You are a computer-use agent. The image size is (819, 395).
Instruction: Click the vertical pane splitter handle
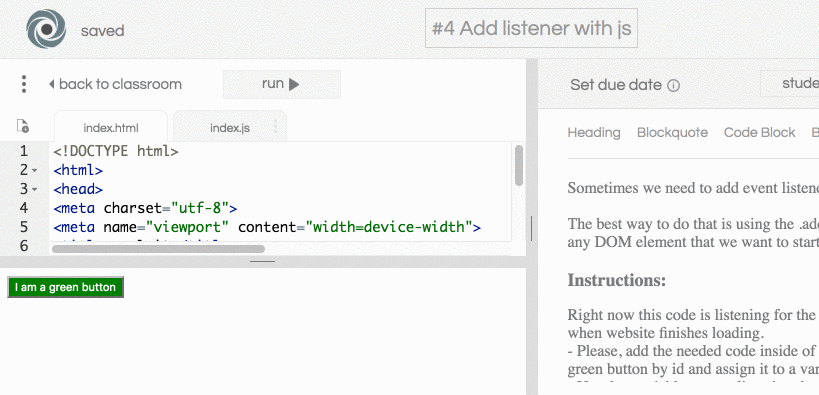coord(532,228)
